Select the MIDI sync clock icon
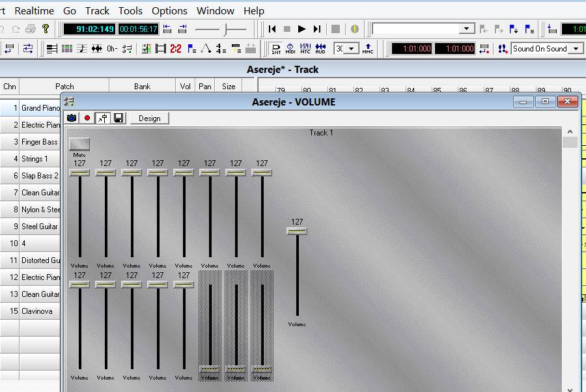 point(290,49)
